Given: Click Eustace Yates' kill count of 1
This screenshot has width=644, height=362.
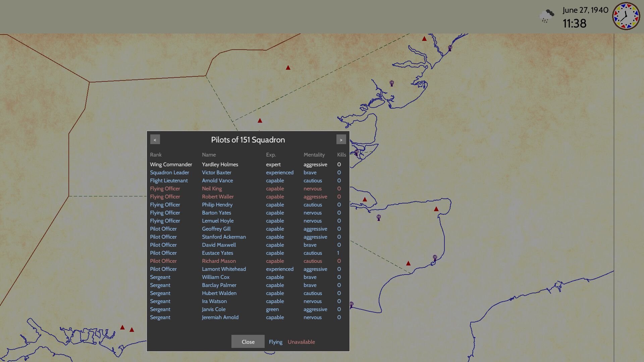Looking at the screenshot, I should coord(338,253).
